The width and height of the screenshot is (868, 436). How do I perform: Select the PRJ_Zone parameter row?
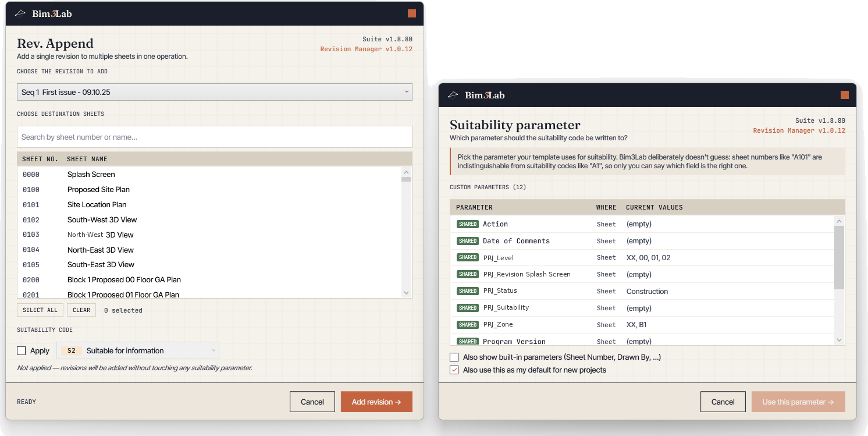pyautogui.click(x=642, y=324)
